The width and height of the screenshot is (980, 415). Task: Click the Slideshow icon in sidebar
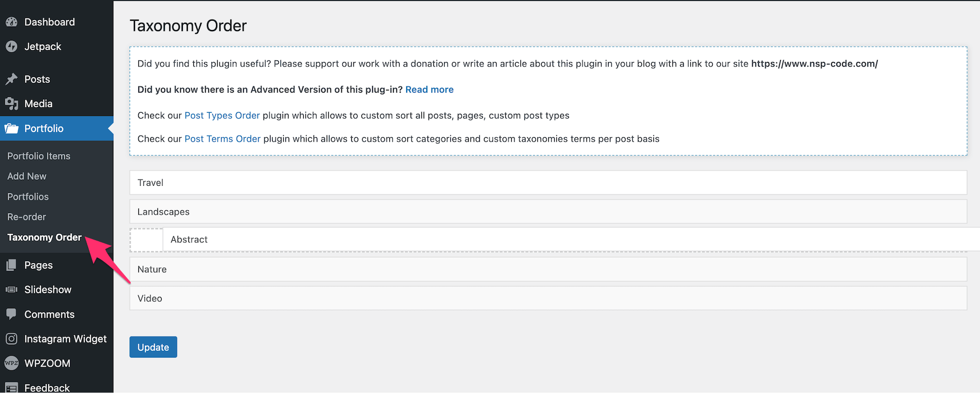[x=11, y=290]
